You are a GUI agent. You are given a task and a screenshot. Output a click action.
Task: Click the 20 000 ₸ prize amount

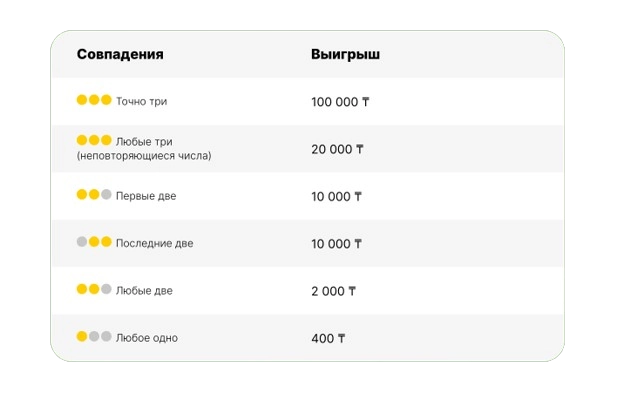pos(337,149)
